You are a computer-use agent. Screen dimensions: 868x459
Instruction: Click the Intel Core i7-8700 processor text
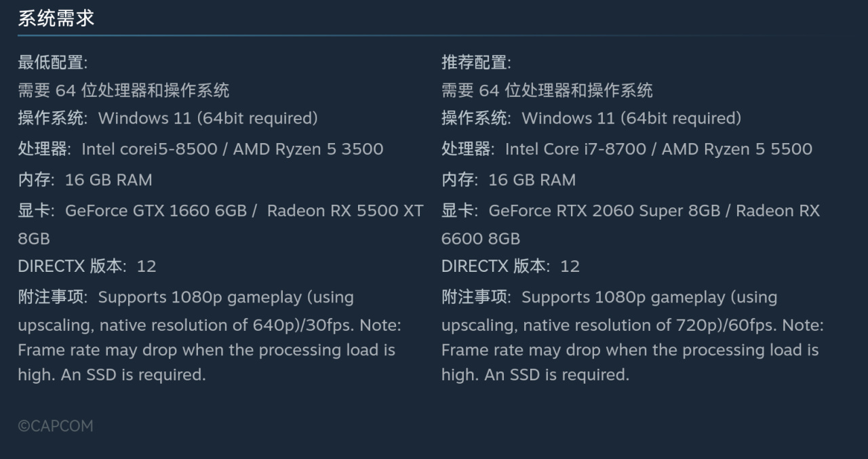click(x=575, y=149)
